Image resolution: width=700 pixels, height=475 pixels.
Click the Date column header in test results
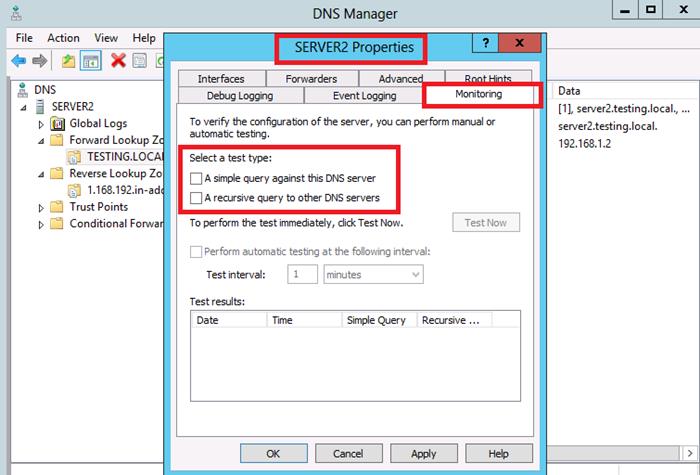point(229,320)
